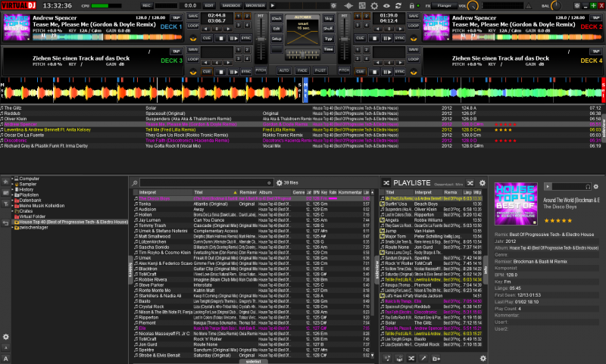Click the small A font size icon

coord(6,348)
